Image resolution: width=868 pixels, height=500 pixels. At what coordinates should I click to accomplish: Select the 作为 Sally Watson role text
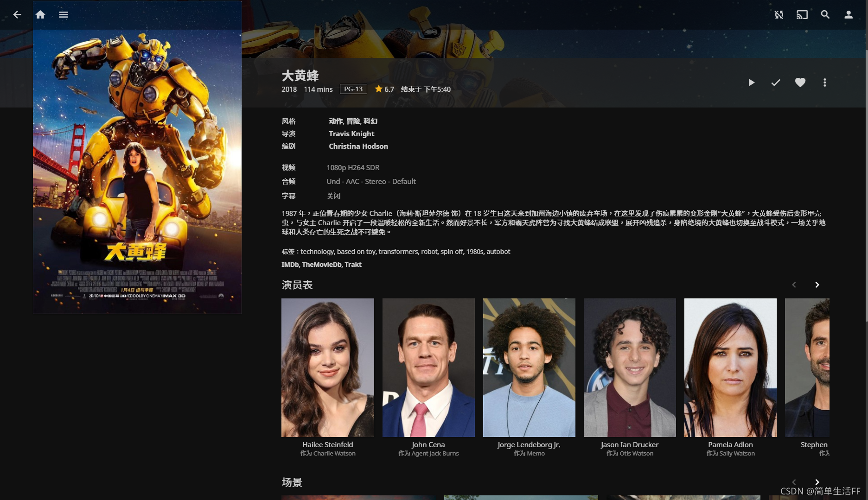point(730,453)
